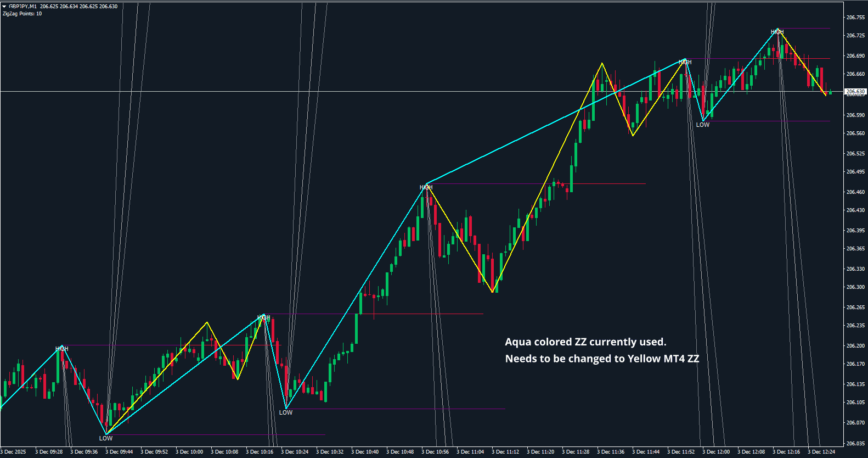
Task: Click the 'Aqua colored ZZ currently used.' note
Action: pos(585,342)
